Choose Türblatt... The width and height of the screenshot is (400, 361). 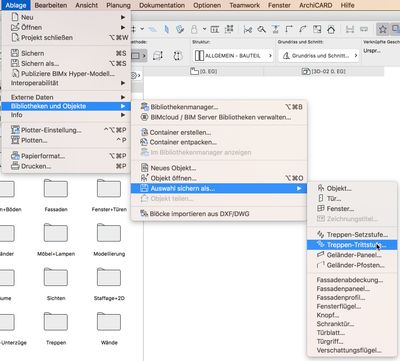352,333
